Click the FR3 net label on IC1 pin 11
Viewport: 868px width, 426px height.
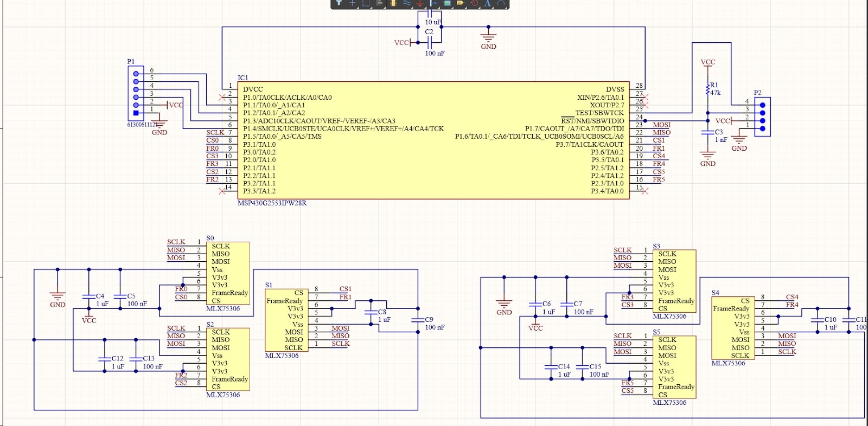pyautogui.click(x=212, y=164)
